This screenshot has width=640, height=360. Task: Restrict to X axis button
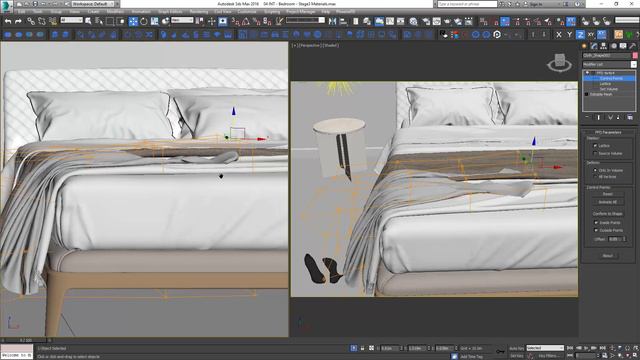tap(559, 35)
